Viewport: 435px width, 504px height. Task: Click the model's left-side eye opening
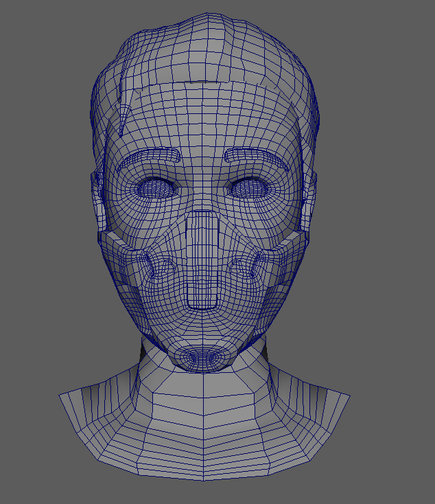[x=157, y=187]
